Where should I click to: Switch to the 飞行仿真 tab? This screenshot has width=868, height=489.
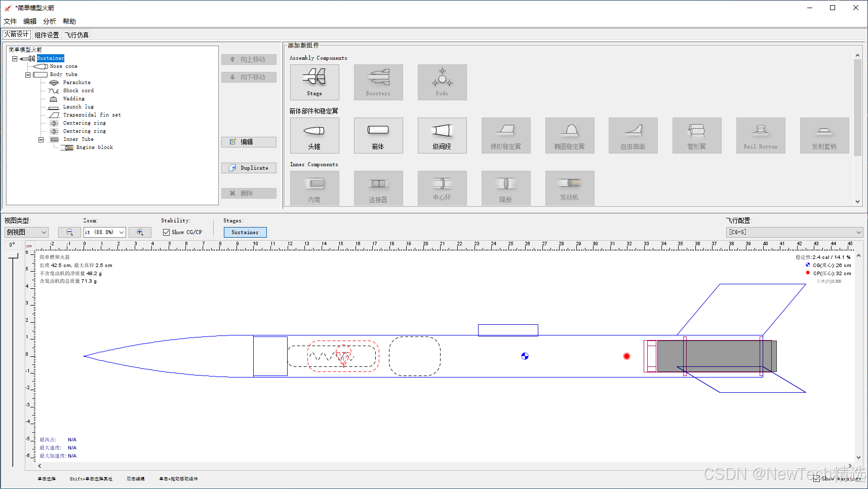[77, 34]
